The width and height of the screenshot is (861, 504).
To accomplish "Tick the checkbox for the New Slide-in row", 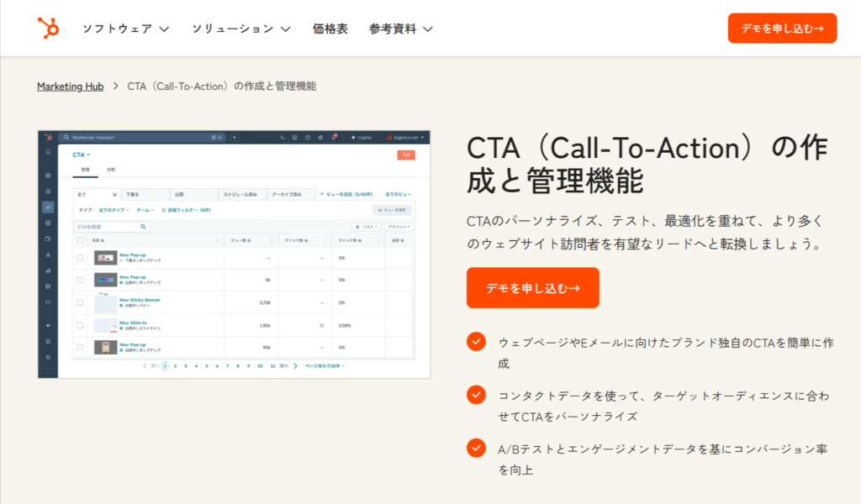I will pyautogui.click(x=80, y=325).
